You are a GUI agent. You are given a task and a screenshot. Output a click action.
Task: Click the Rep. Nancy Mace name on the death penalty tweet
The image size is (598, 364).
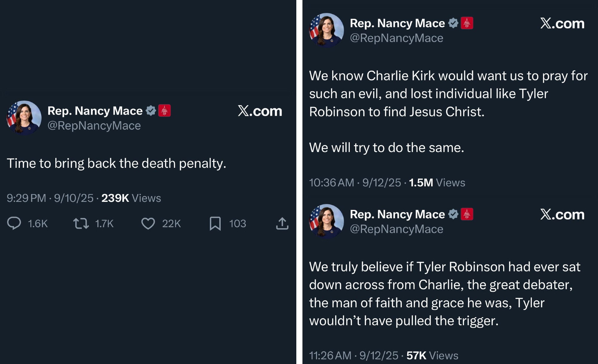pyautogui.click(x=95, y=111)
